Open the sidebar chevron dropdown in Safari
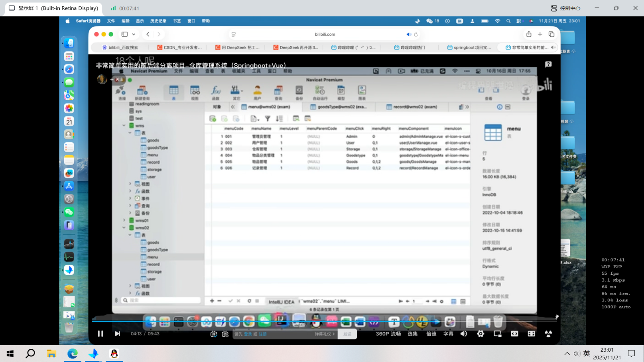Viewport: 644px width, 362px height. click(x=134, y=34)
